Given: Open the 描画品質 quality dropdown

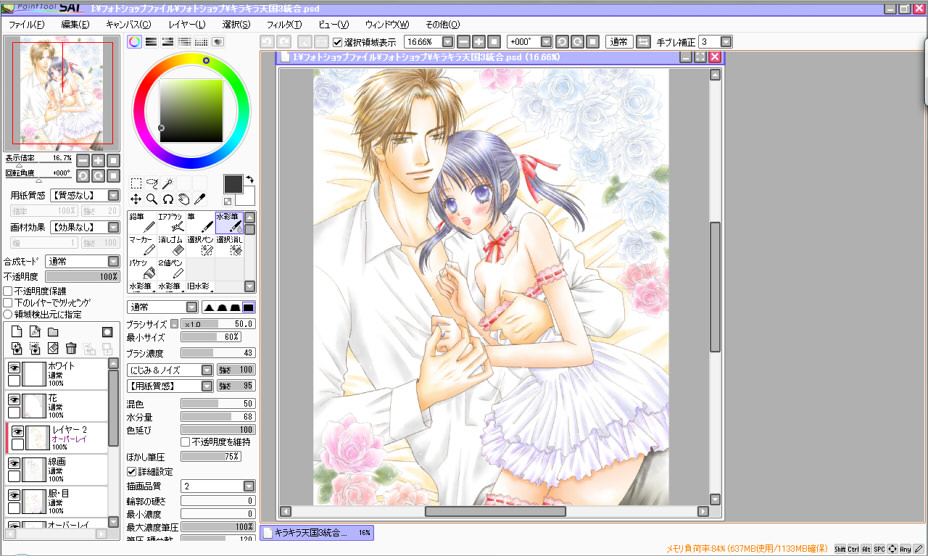Looking at the screenshot, I should (249, 486).
